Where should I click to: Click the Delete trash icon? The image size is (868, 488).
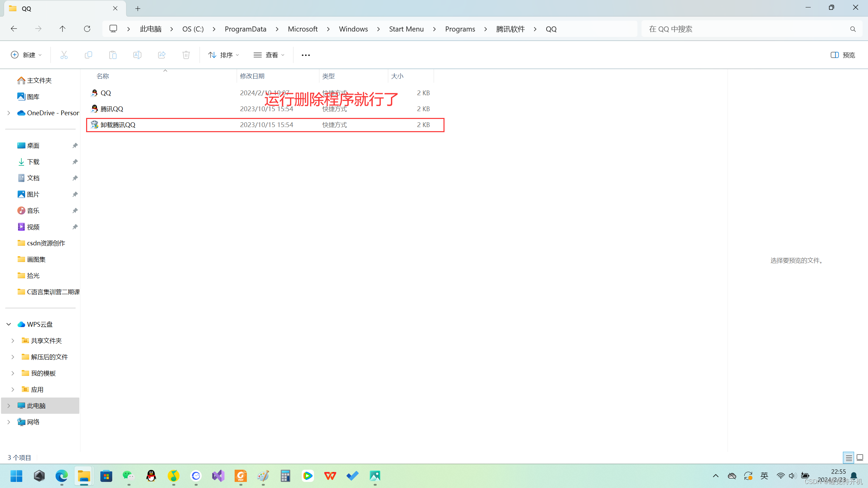tap(186, 55)
